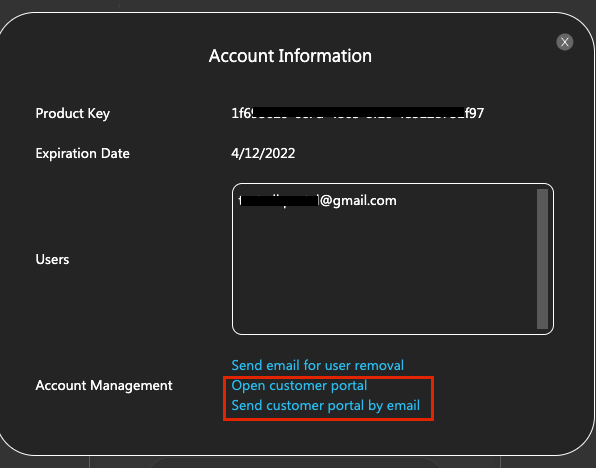596x468 pixels.
Task: Click the 4/12/2022 expiration date value
Action: pyautogui.click(x=263, y=154)
